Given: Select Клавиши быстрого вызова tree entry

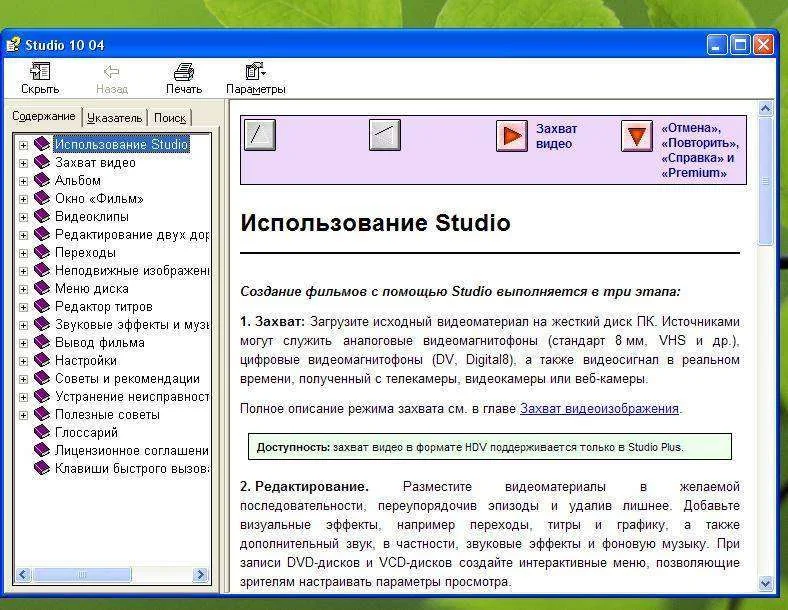Looking at the screenshot, I should point(132,468).
